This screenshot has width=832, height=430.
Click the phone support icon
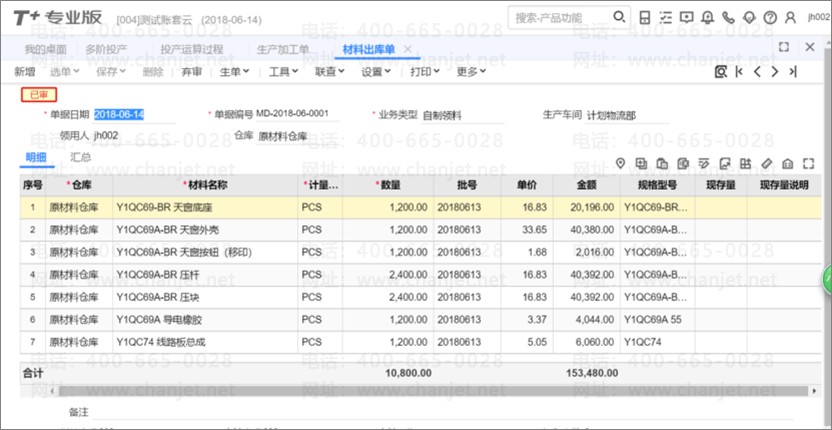tap(729, 17)
